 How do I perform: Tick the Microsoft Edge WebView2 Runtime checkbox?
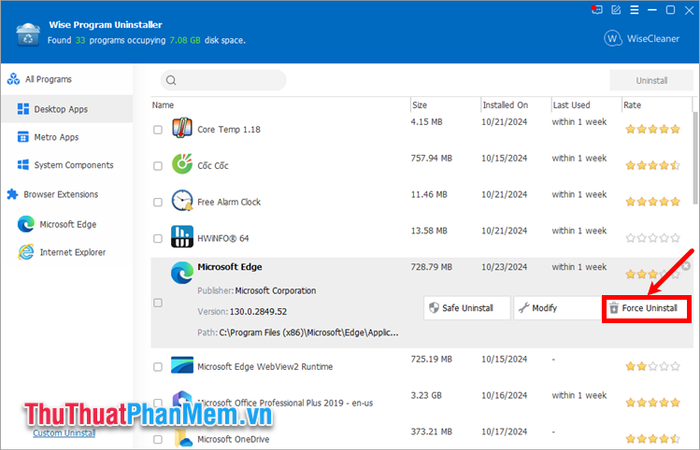[158, 367]
